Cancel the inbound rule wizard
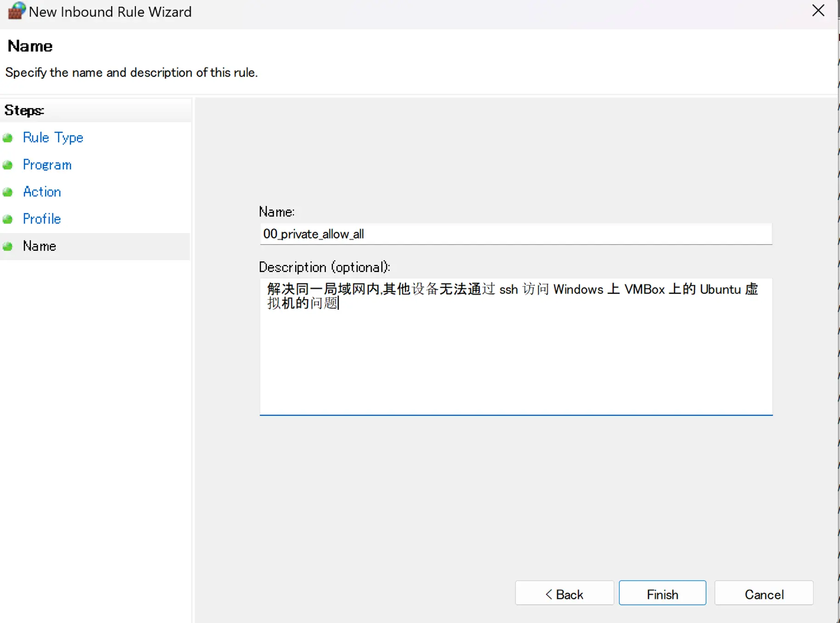 point(764,593)
